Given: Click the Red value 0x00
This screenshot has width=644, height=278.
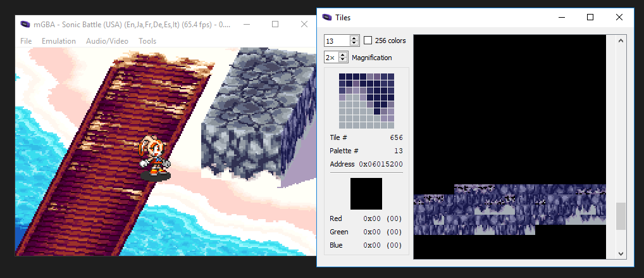Looking at the screenshot, I should [x=373, y=218].
